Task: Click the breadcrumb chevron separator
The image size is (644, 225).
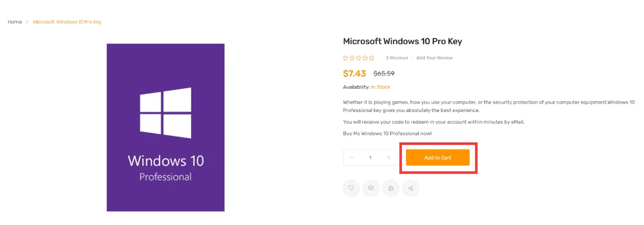Action: (27, 22)
